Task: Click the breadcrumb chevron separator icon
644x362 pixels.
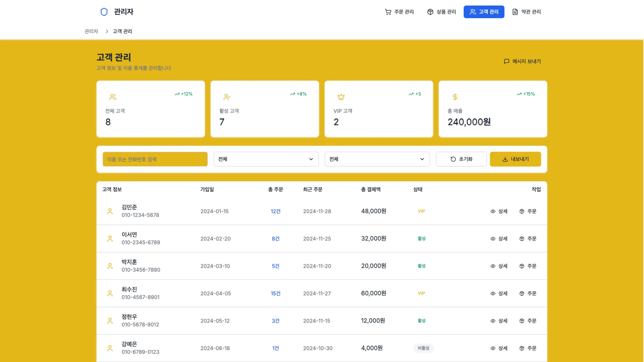Action: 107,31
